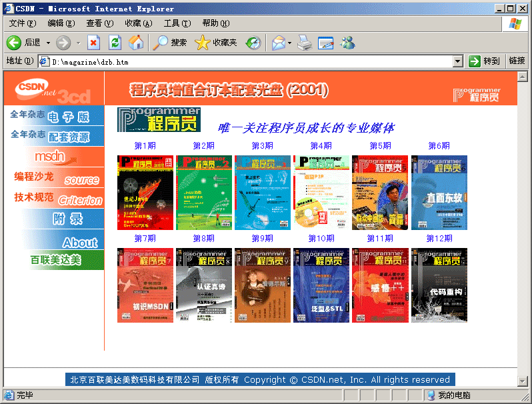Open the 查看(V) menu
The width and height of the screenshot is (532, 404).
click(100, 23)
